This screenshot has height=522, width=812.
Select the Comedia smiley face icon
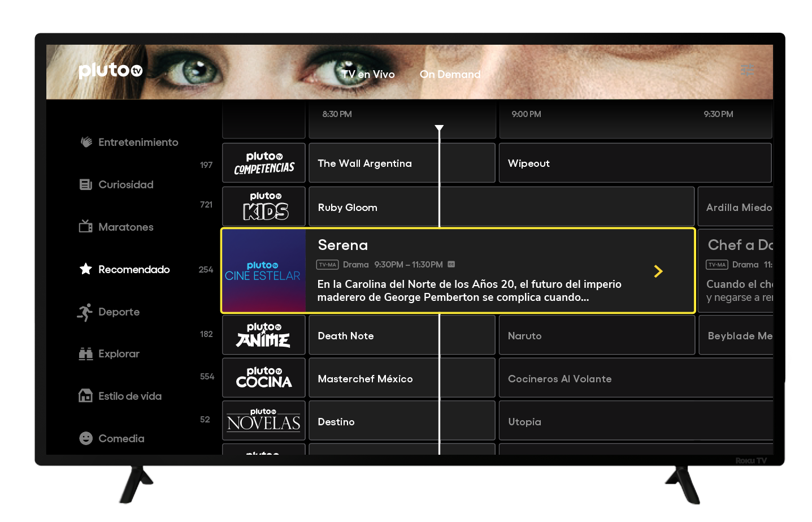tap(85, 438)
